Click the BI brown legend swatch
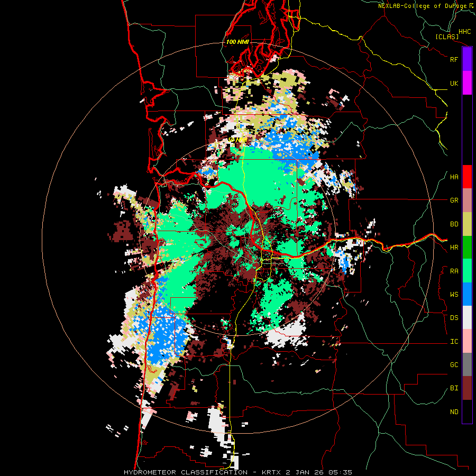This screenshot has width=476, height=476. pyautogui.click(x=467, y=388)
